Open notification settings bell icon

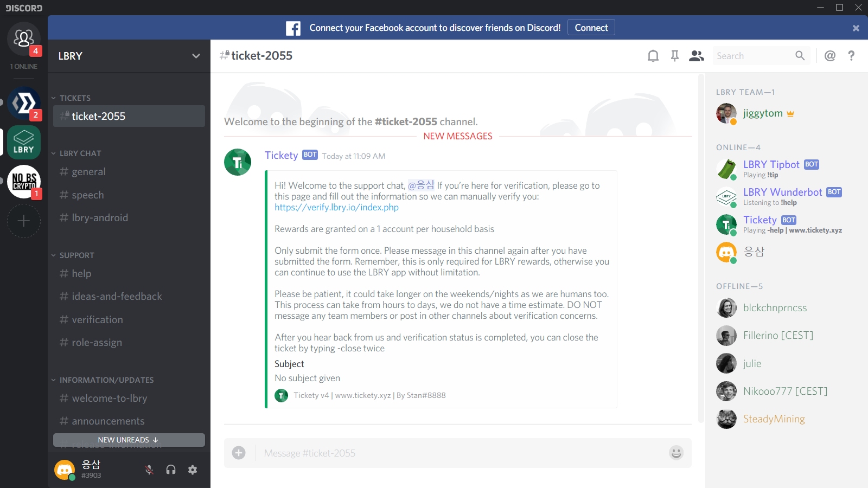pos(653,56)
